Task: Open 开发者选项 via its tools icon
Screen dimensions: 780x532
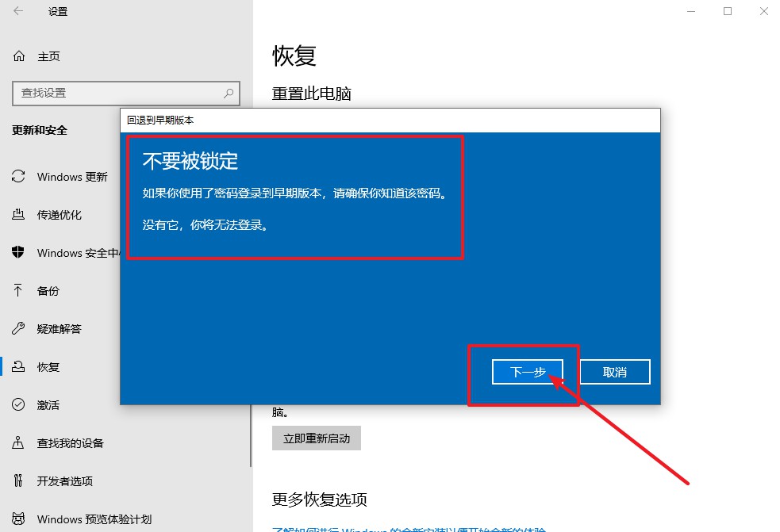Action: [17, 481]
